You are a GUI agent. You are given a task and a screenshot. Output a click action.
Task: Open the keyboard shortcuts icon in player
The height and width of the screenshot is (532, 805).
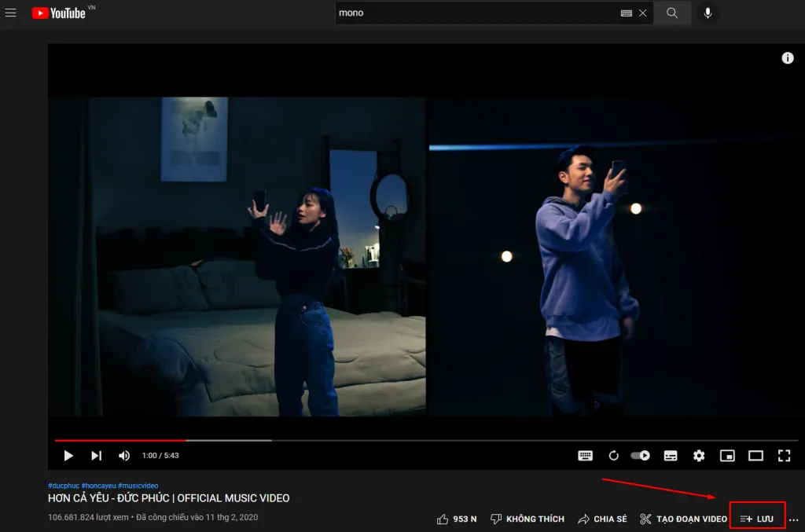tap(585, 456)
